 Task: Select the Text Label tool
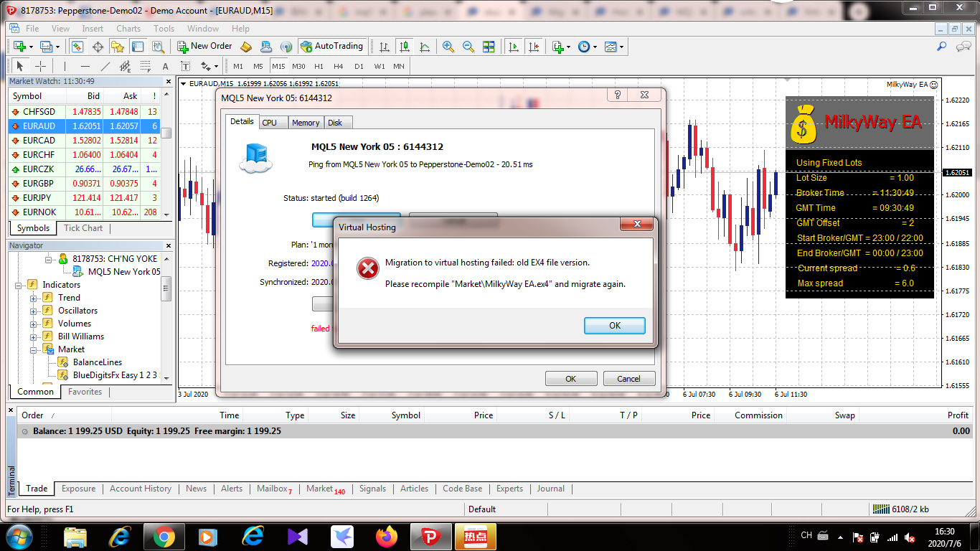pyautogui.click(x=185, y=66)
